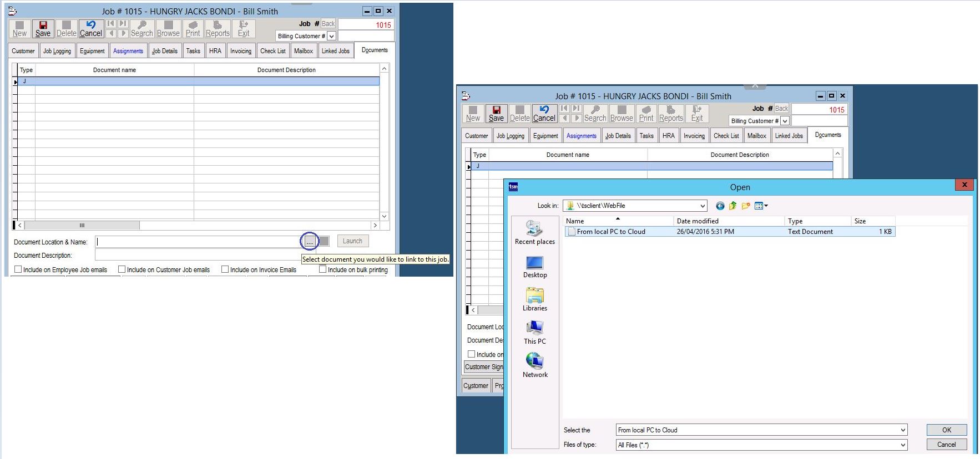Select the 'From local PC to Cloud' file
Screen dimensions: 980x459
[610, 232]
